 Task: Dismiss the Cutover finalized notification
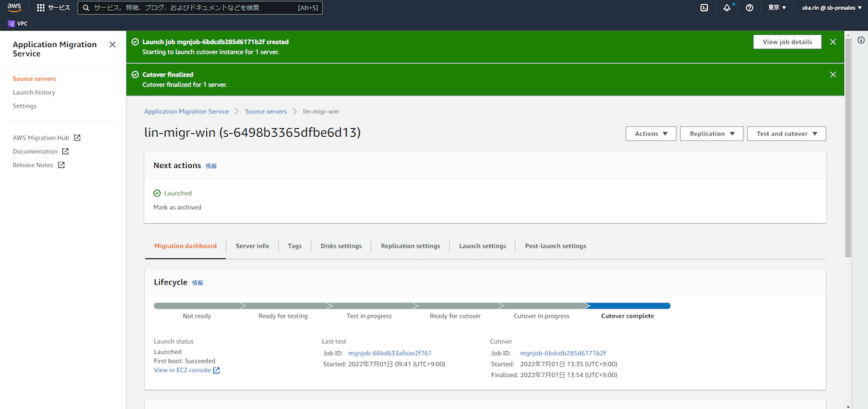pos(833,75)
